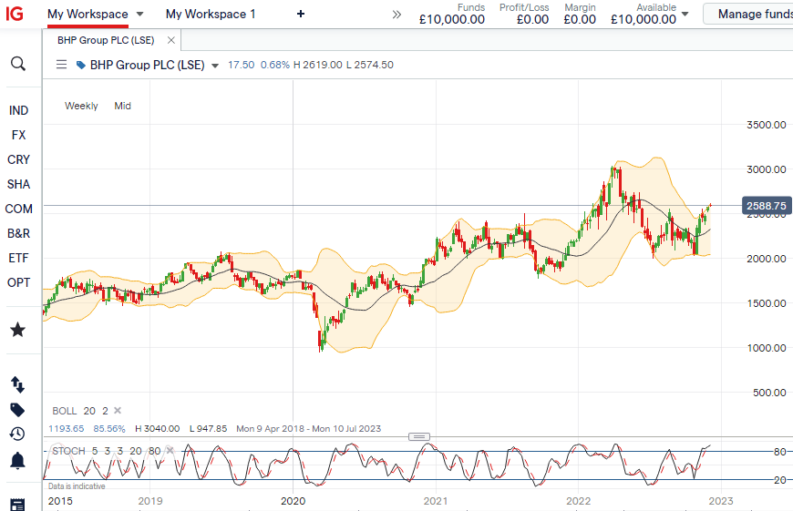This screenshot has height=511, width=793.
Task: Click the 0.68% change value
Action: [275, 65]
